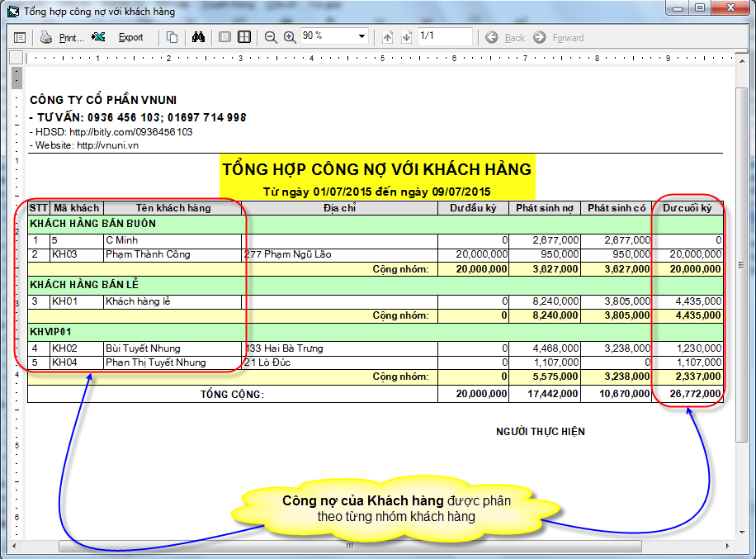Go to next page arrow

point(406,37)
